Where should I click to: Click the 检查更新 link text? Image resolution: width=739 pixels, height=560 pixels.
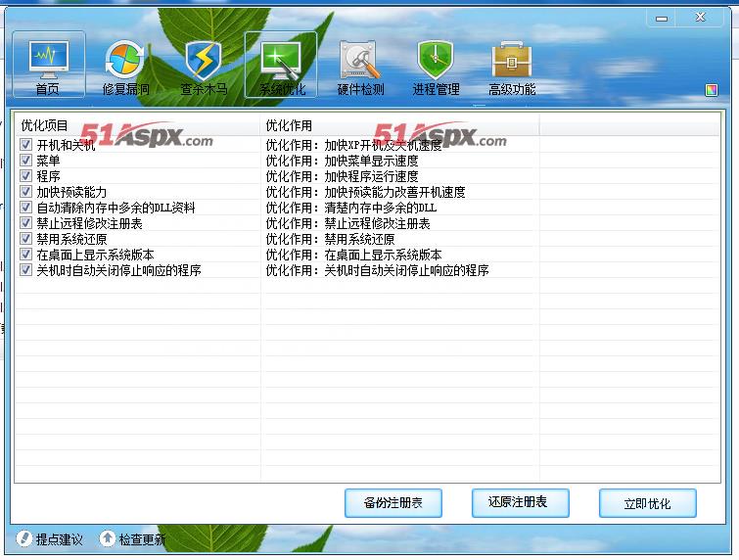click(142, 538)
